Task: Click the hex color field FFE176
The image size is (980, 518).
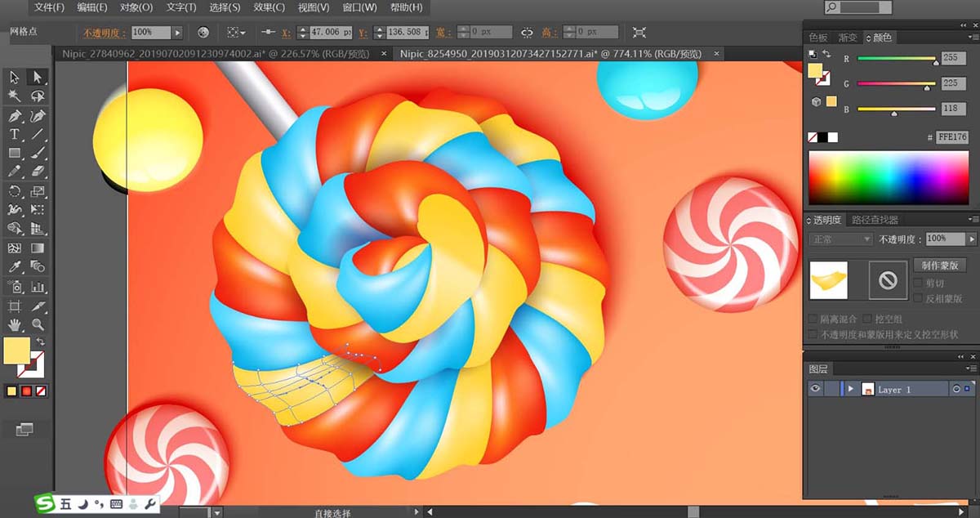Action: coord(952,137)
